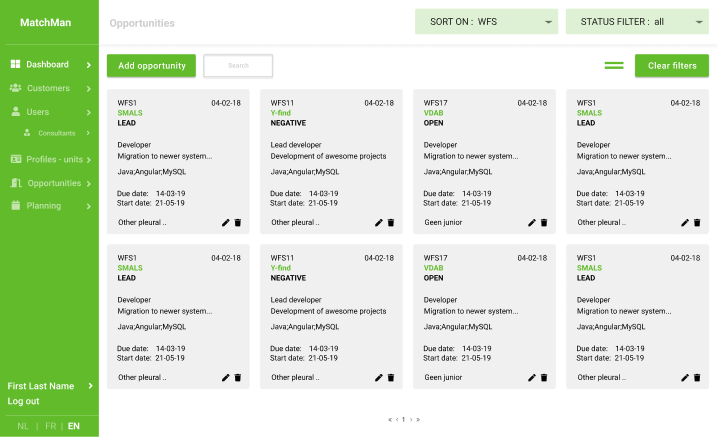
Task: Select Consultants submenu item
Action: pyautogui.click(x=56, y=133)
